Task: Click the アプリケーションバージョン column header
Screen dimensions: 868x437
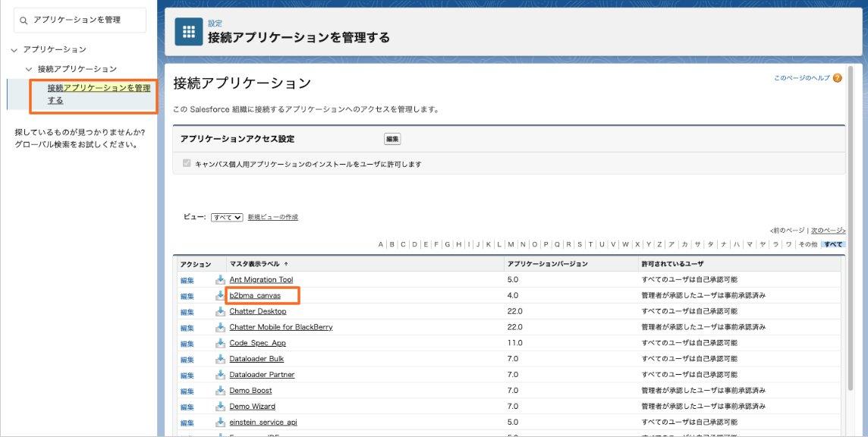Action: [x=548, y=264]
